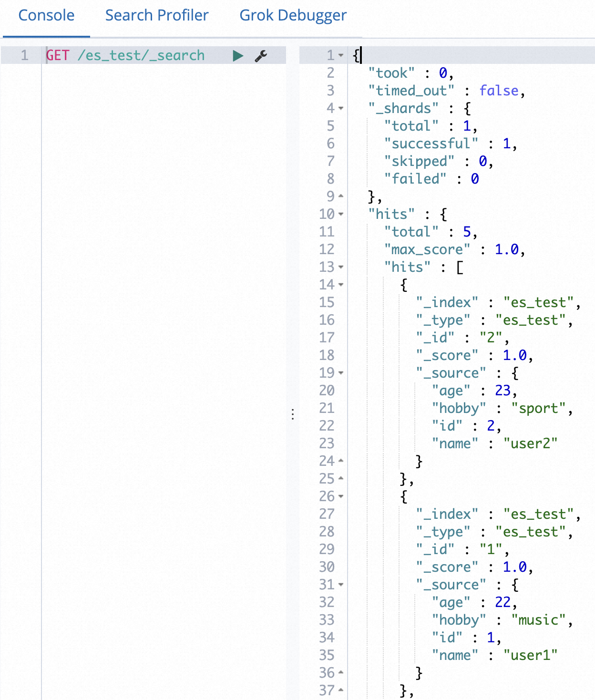Collapse the outer hits object at line 10

[341, 214]
